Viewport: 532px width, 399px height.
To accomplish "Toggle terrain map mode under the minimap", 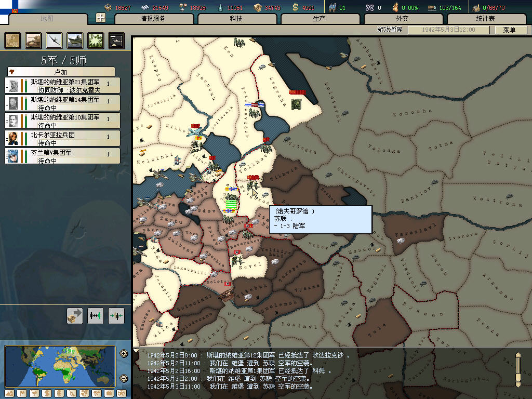I will click(x=10, y=393).
